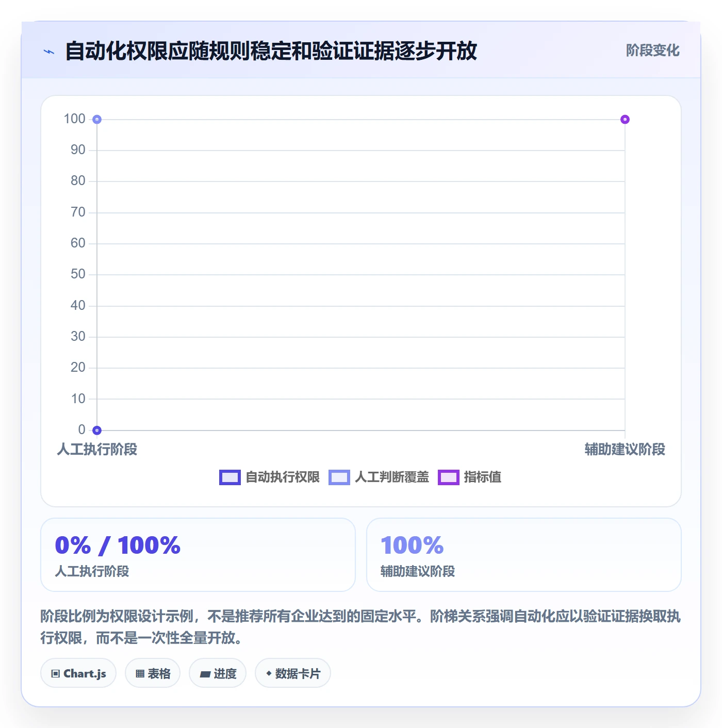Click the square icon in Chart.js chip
The height and width of the screenshot is (728, 722).
point(56,673)
